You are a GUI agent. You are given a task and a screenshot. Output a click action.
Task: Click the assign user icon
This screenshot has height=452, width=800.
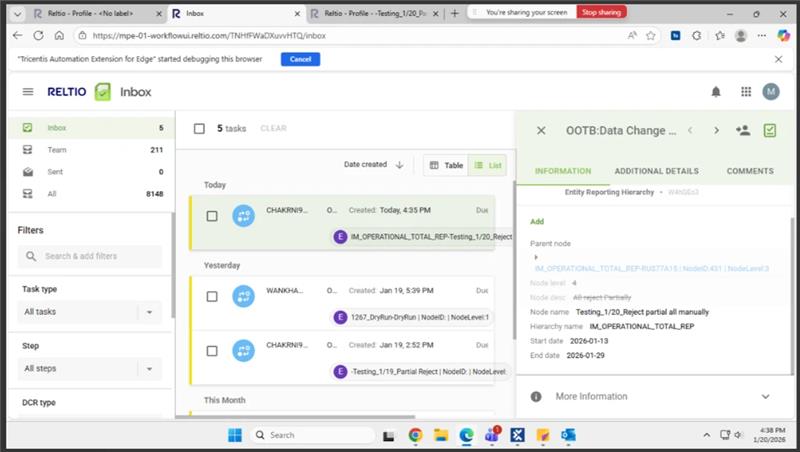743,131
